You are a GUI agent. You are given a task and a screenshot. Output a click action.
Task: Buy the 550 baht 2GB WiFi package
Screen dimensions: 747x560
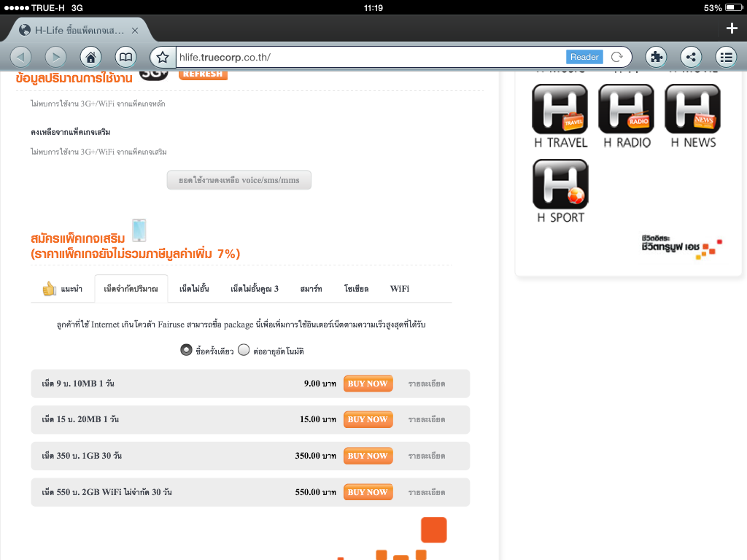click(x=368, y=492)
